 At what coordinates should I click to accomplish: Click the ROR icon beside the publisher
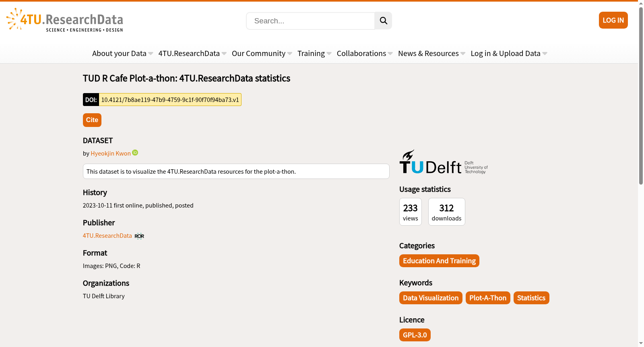pos(139,236)
